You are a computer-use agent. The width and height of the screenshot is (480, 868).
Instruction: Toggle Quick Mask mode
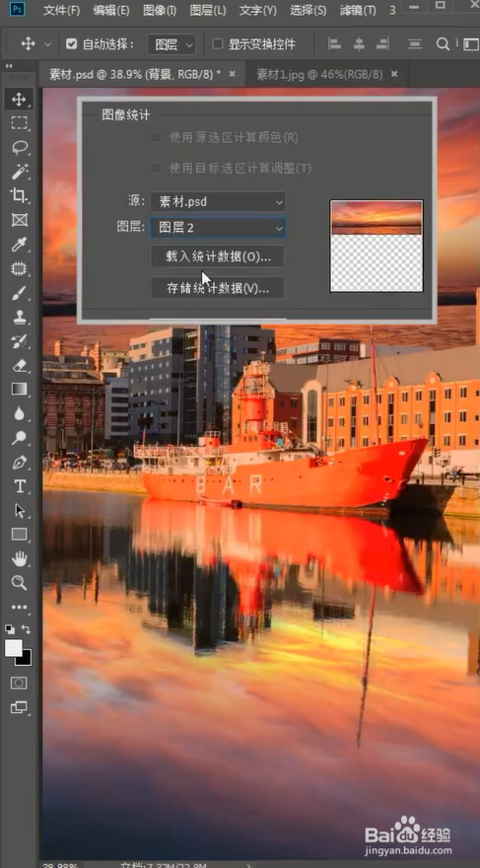coord(20,684)
